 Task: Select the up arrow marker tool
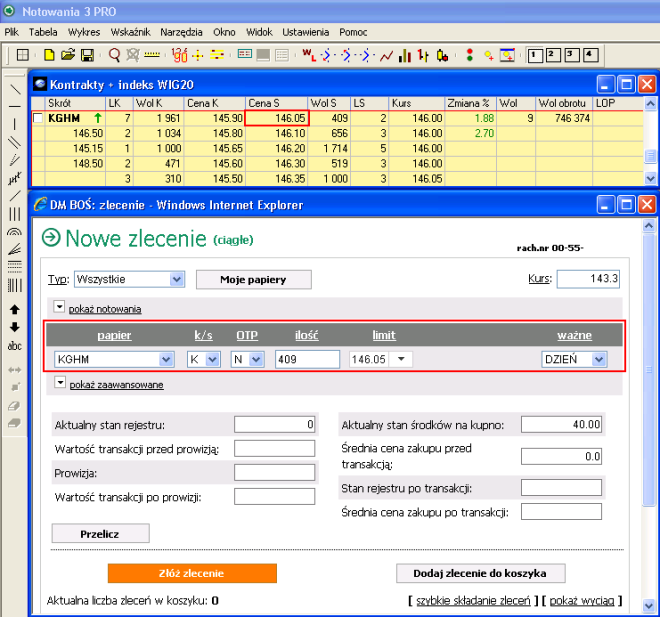15,310
